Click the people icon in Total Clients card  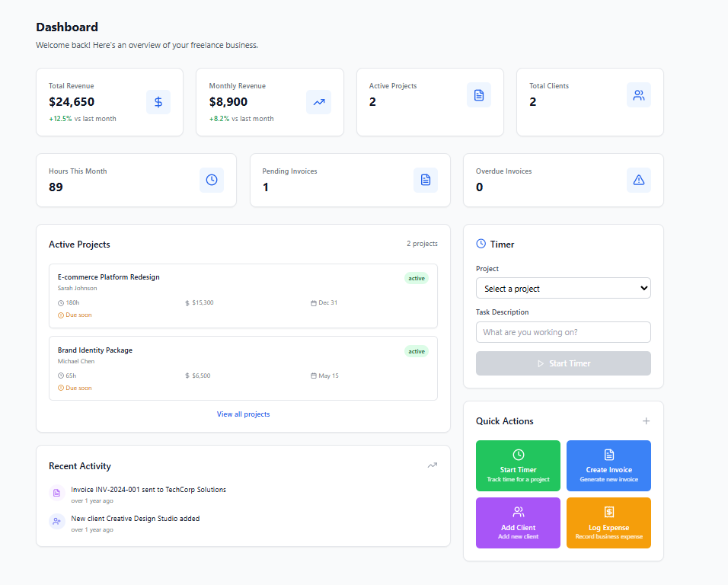pyautogui.click(x=639, y=95)
